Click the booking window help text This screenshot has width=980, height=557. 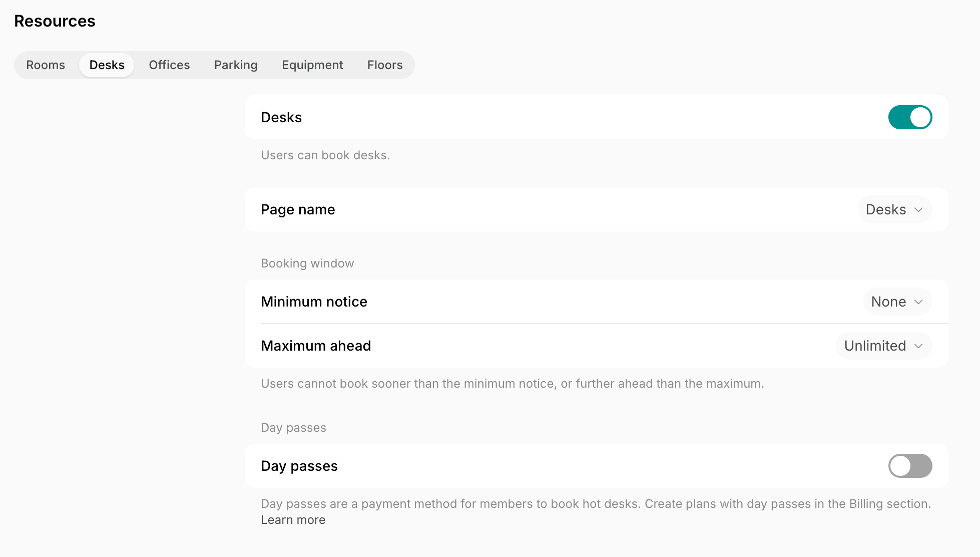pyautogui.click(x=513, y=384)
